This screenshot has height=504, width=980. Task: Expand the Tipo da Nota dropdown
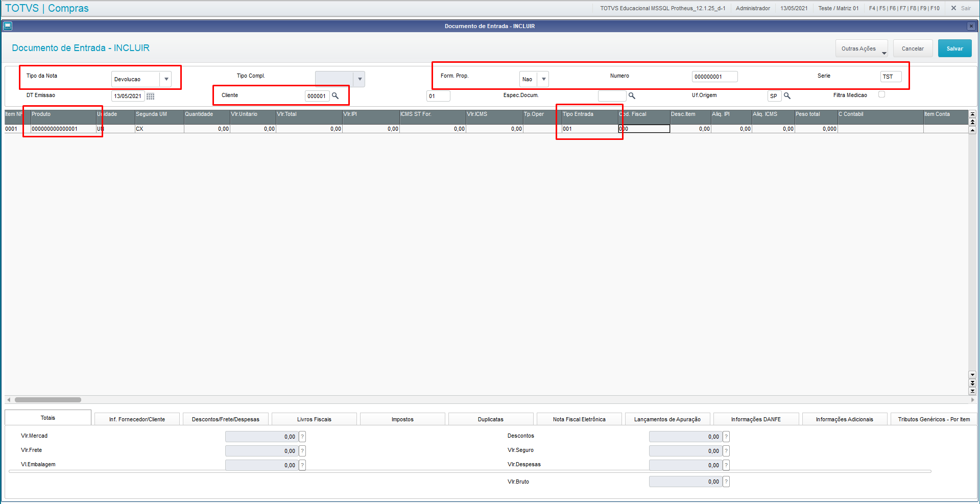(x=166, y=79)
